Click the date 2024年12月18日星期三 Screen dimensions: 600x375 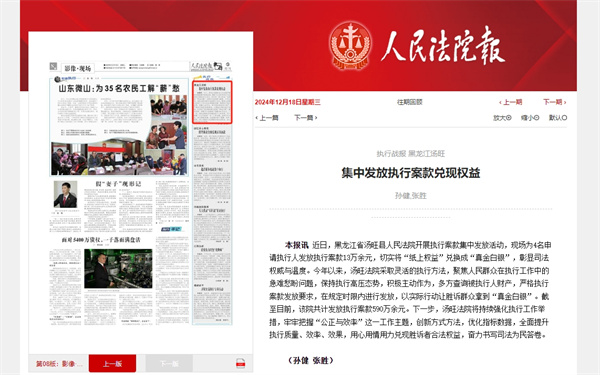pyautogui.click(x=287, y=102)
